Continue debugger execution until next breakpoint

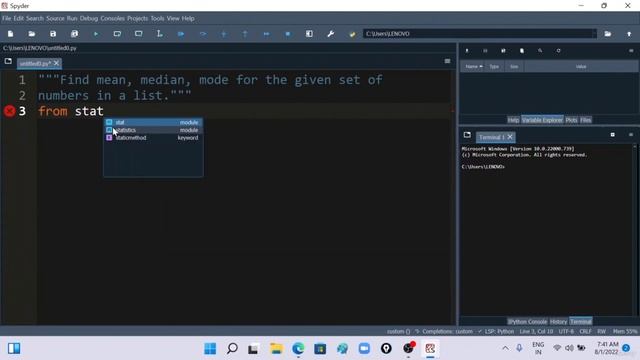tap(267, 34)
